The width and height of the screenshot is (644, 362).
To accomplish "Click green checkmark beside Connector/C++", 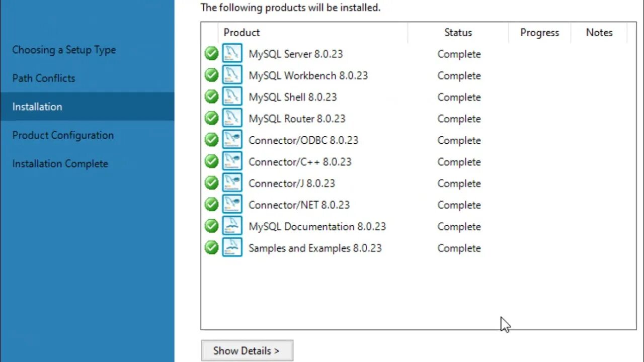I will click(211, 161).
